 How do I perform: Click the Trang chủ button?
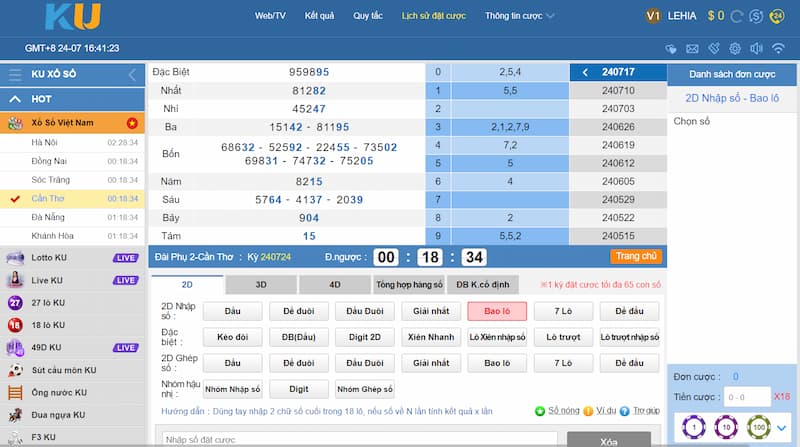636,256
